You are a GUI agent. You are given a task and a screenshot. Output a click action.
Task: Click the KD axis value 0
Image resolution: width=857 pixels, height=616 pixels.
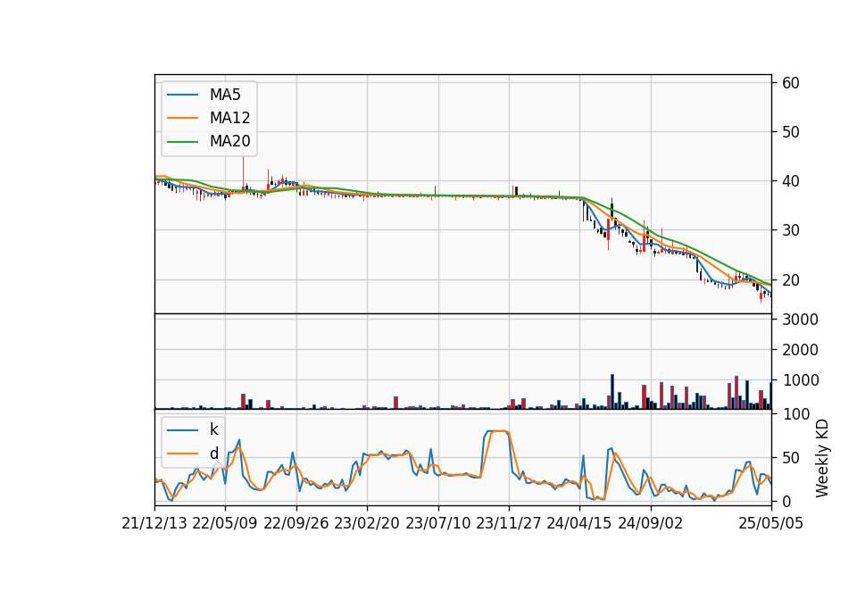pos(786,501)
